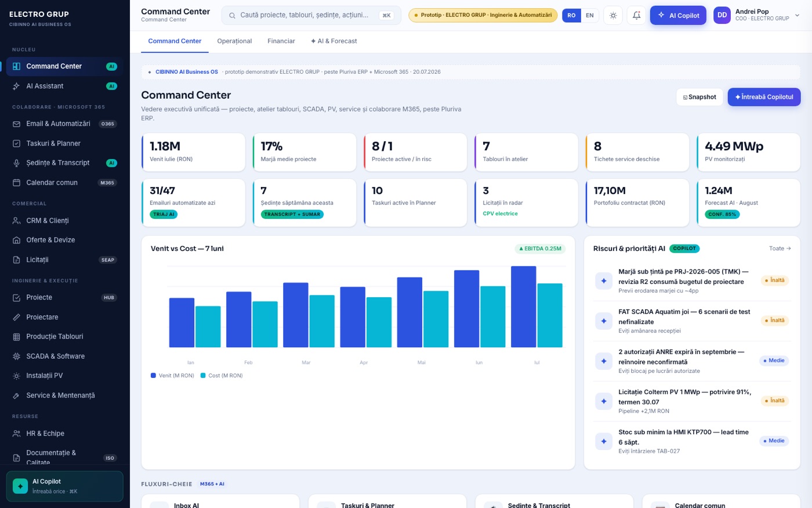Click the blue Venit bar for Iul
Image resolution: width=812 pixels, height=508 pixels.
tap(523, 307)
